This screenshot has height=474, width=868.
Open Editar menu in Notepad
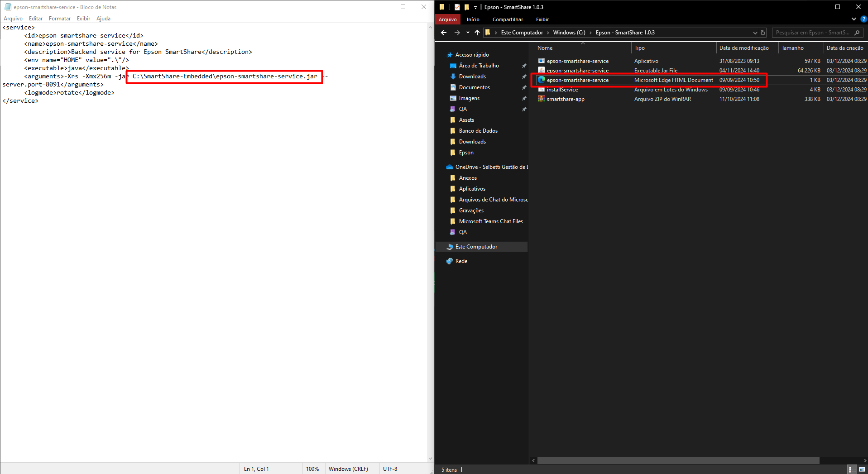pyautogui.click(x=36, y=19)
